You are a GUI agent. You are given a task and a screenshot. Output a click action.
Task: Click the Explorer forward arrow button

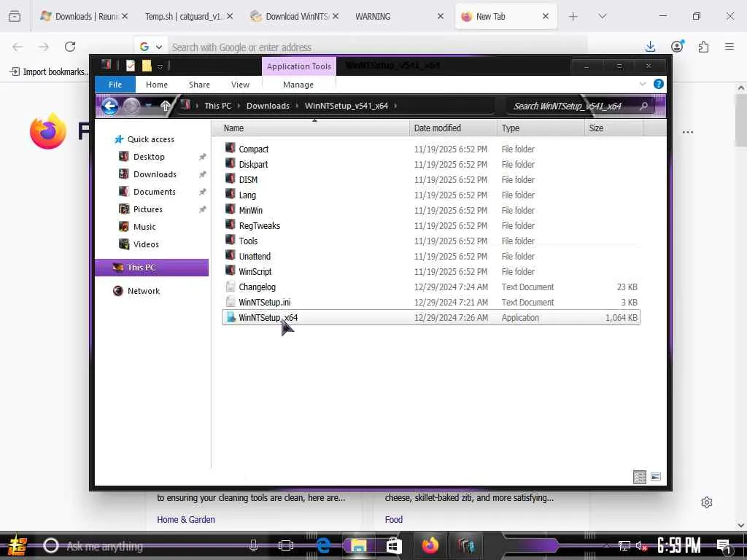(132, 106)
